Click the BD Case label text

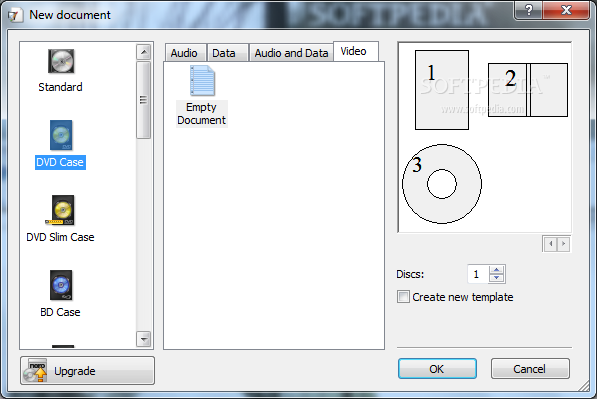(60, 312)
